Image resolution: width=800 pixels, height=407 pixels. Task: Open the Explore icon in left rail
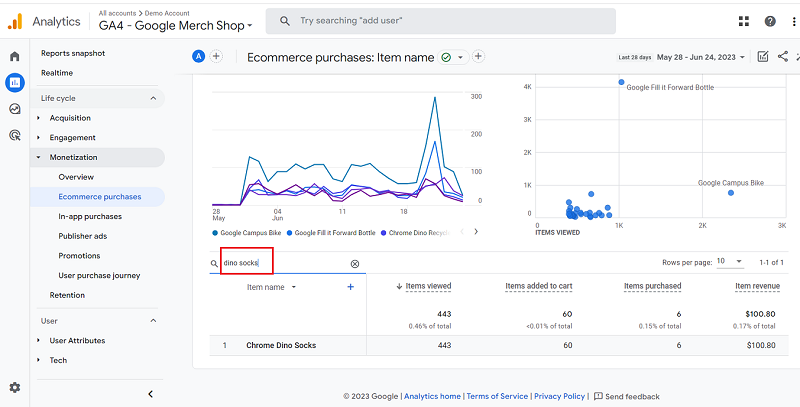coord(14,109)
